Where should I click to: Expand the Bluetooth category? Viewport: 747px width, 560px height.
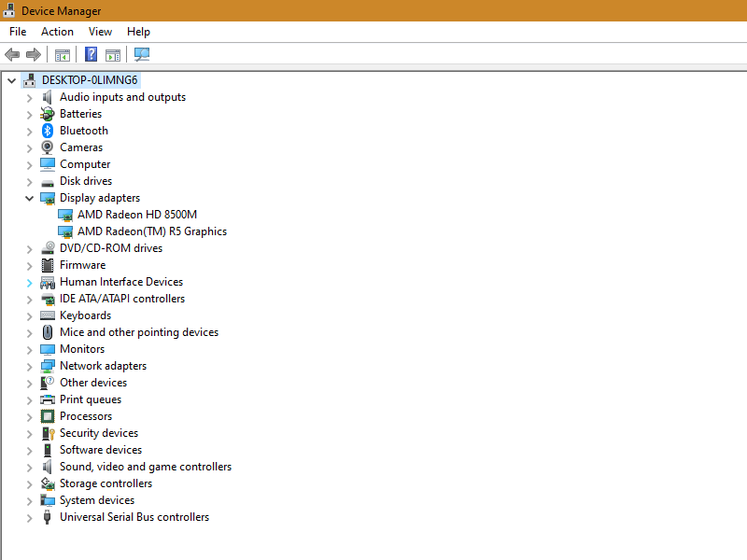(x=30, y=131)
